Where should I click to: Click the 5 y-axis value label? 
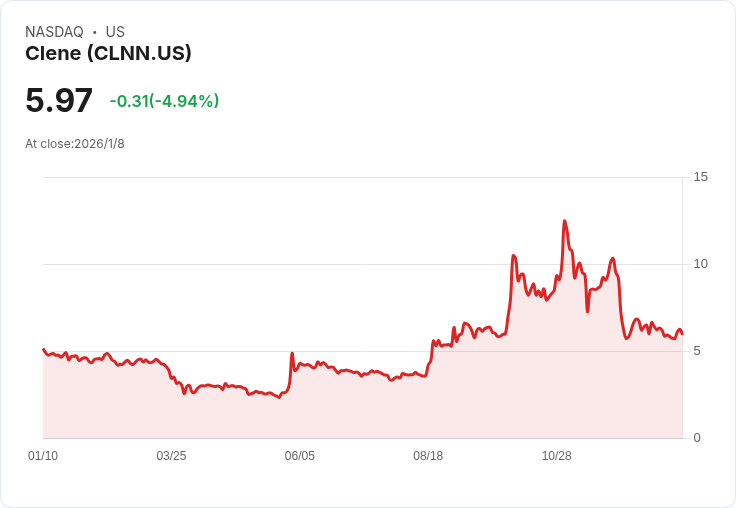[x=697, y=351]
